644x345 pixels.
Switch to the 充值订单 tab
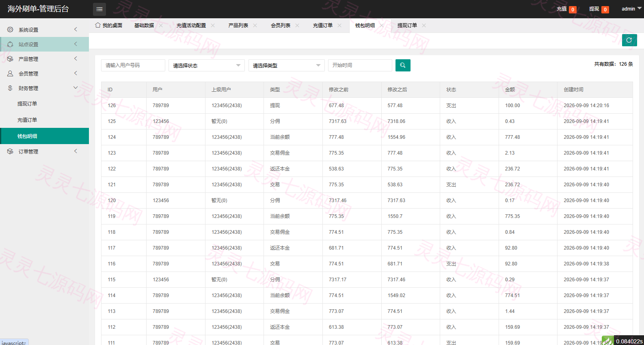[x=323, y=25]
